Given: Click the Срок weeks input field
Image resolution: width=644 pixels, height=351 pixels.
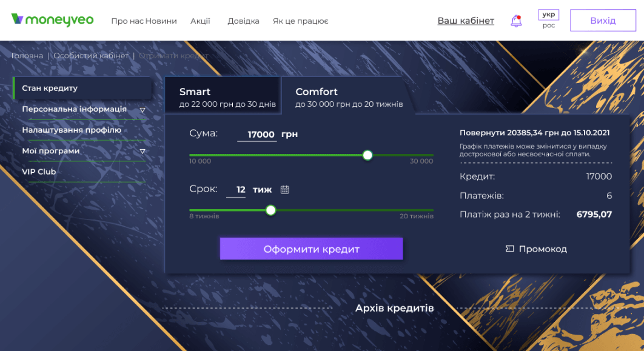Looking at the screenshot, I should (236, 190).
